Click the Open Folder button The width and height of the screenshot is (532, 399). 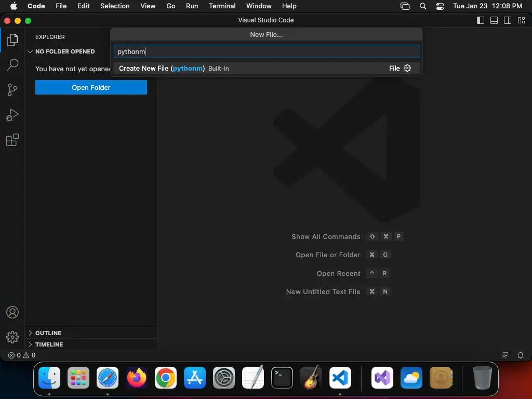click(x=91, y=87)
